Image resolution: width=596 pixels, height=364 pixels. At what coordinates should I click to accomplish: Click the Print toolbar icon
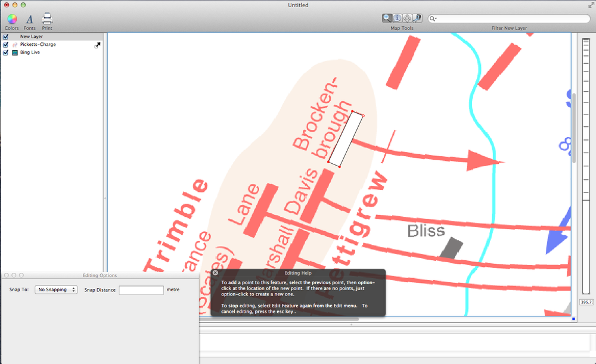(x=47, y=18)
